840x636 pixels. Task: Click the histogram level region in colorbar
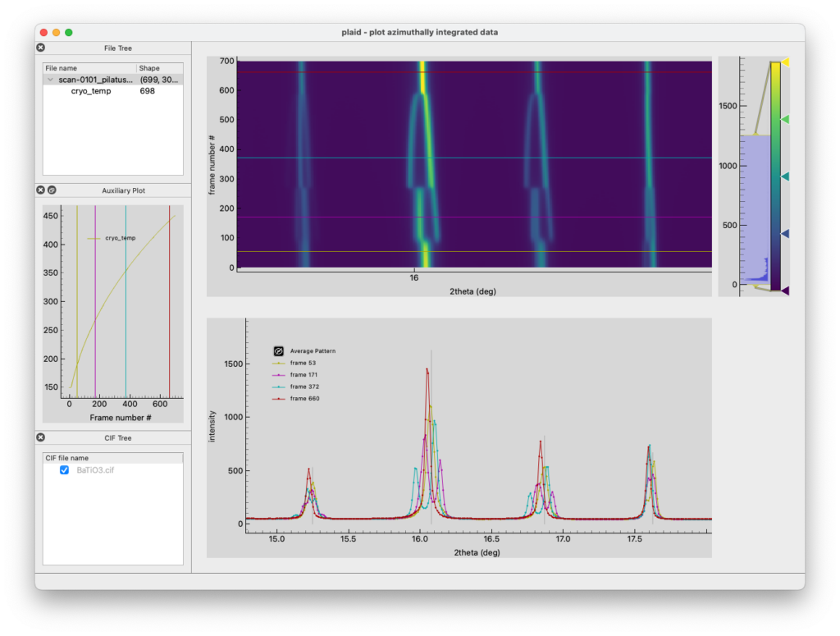756,210
